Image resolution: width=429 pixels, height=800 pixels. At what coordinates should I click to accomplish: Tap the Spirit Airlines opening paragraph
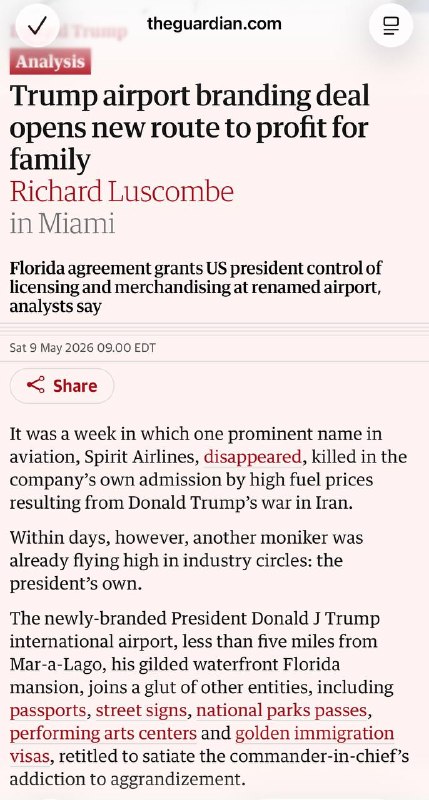pyautogui.click(x=208, y=468)
